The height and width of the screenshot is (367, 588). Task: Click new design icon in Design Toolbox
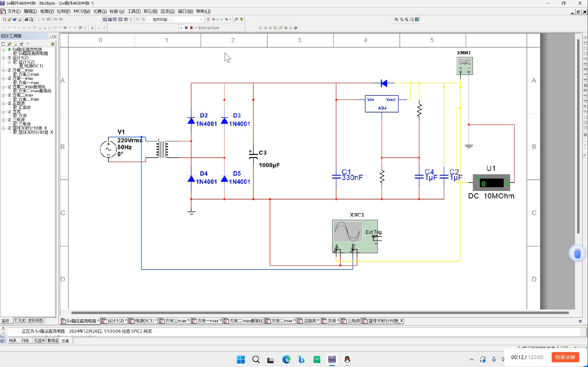pos(3,44)
